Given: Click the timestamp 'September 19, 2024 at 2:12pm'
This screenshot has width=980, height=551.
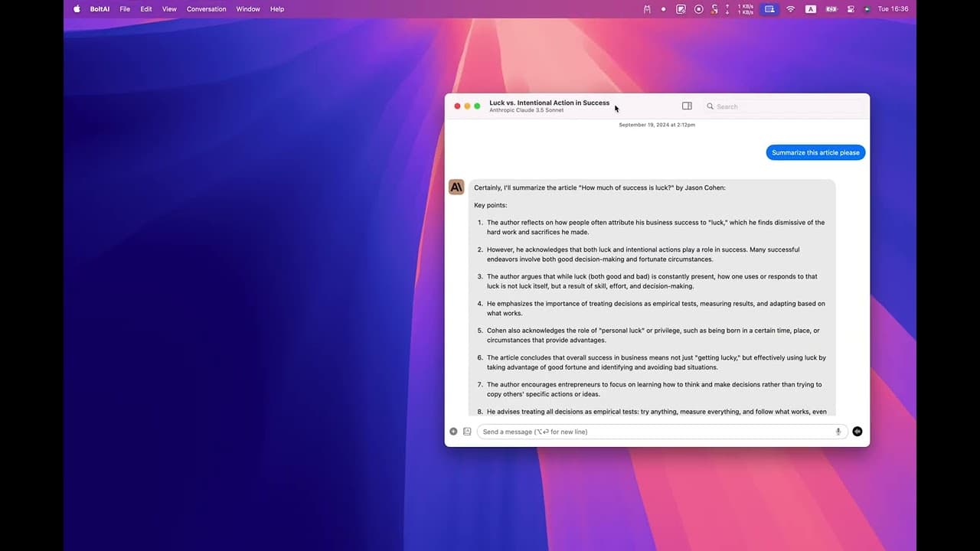Looking at the screenshot, I should point(657,125).
